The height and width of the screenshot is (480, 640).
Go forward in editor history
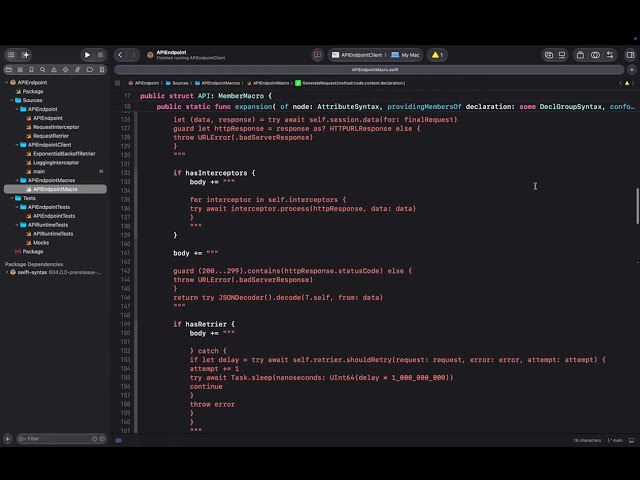click(133, 55)
